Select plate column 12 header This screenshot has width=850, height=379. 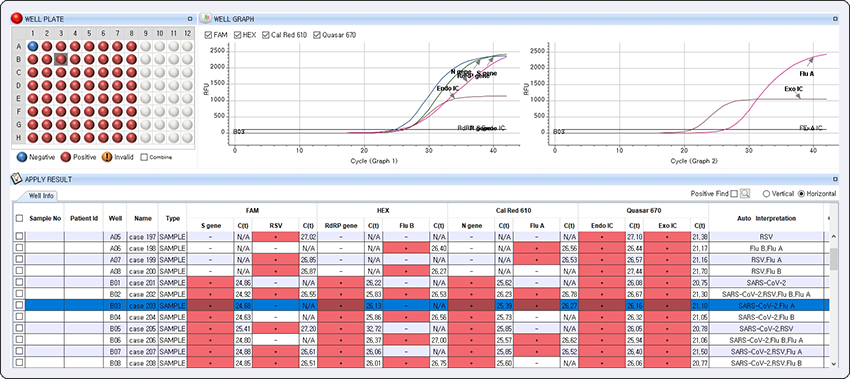(x=187, y=34)
